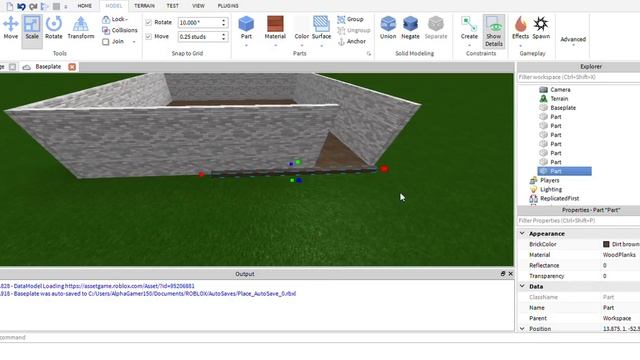The height and width of the screenshot is (360, 640).
Task: Open the Material picker
Action: (x=275, y=27)
